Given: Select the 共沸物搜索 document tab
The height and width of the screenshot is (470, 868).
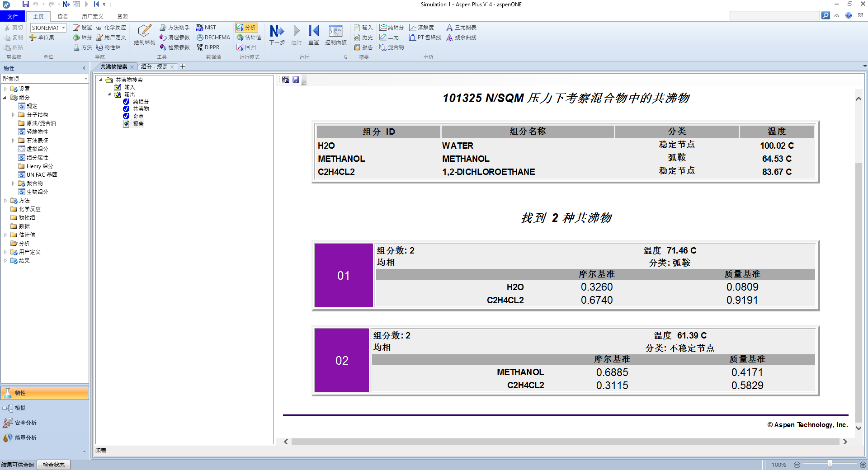Looking at the screenshot, I should click(113, 67).
